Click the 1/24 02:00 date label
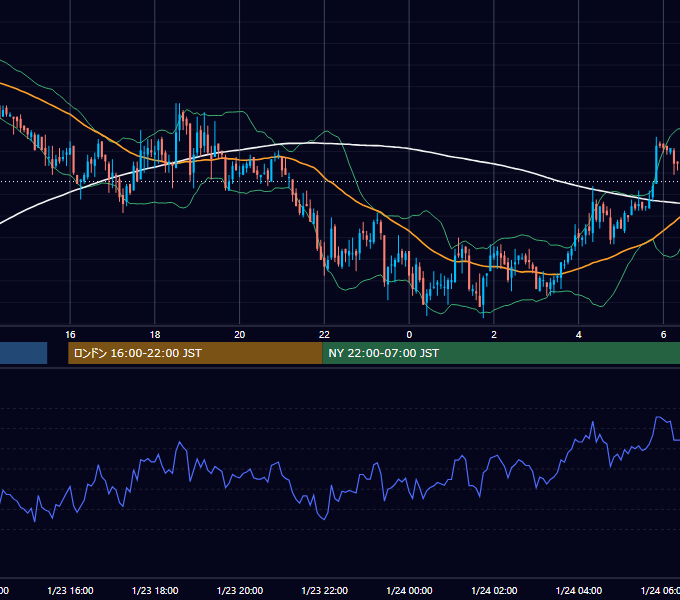The image size is (680, 600). pos(494,590)
